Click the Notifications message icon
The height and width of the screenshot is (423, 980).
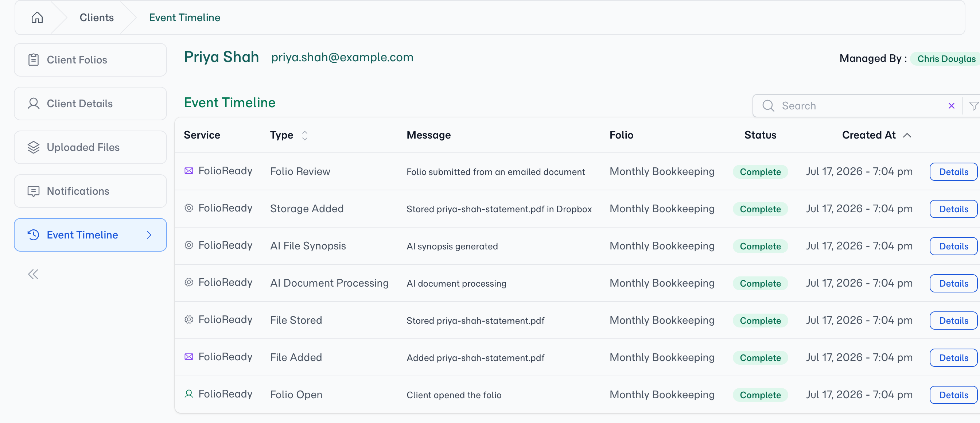34,191
